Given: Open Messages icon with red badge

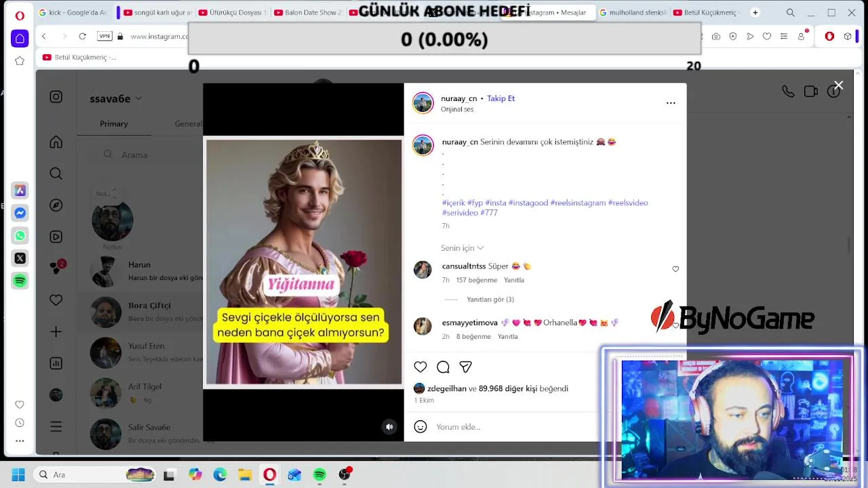Looking at the screenshot, I should pos(57,268).
